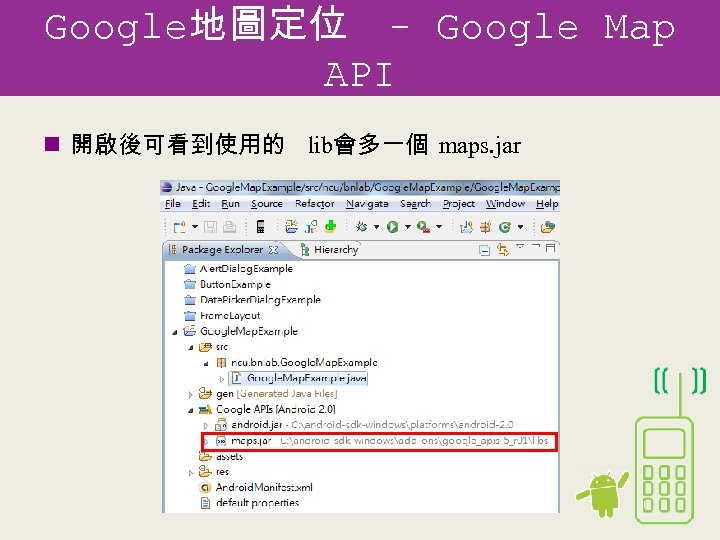Open the New wizard dropdown arrow
Image resolution: width=720 pixels, height=540 pixels.
(x=195, y=226)
